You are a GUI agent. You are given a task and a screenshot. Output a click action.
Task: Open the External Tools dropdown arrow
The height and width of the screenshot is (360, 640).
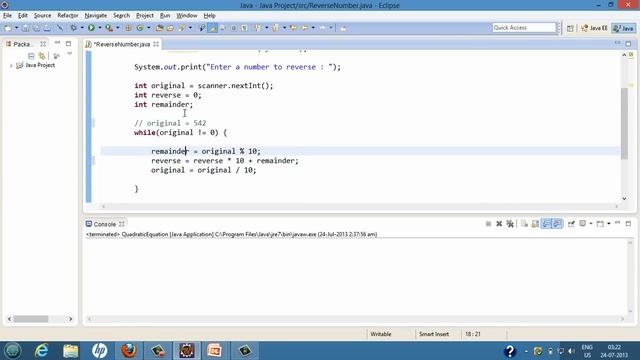tap(118, 28)
